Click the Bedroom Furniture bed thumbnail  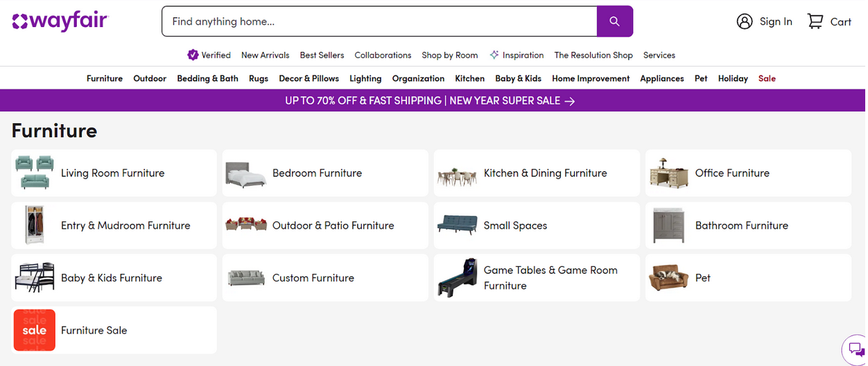(245, 173)
